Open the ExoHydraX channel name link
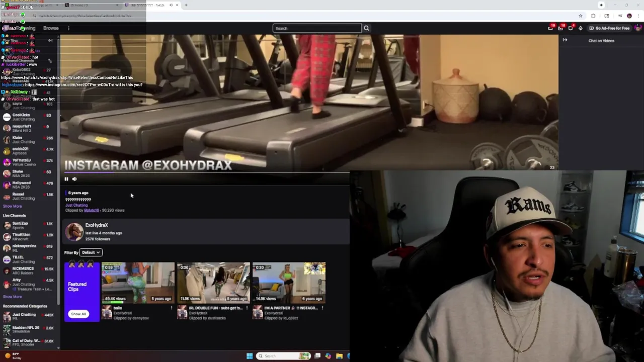 click(97, 225)
